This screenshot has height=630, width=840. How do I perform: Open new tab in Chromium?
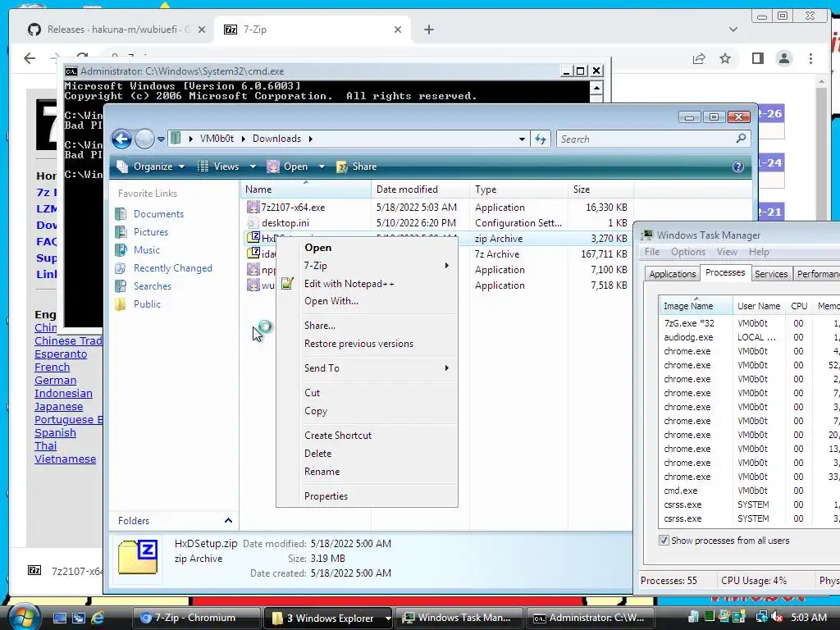pos(428,30)
